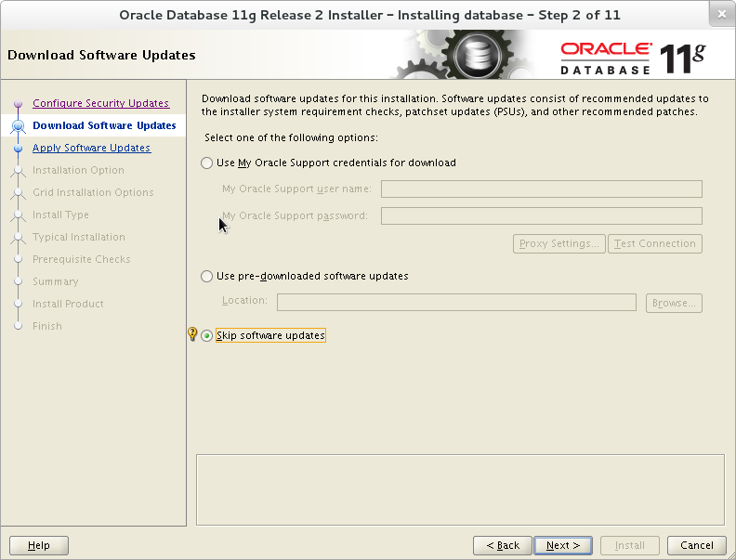Click the hint lightbulb icon beside Skip software updates
This screenshot has height=560, width=736.
pos(192,334)
